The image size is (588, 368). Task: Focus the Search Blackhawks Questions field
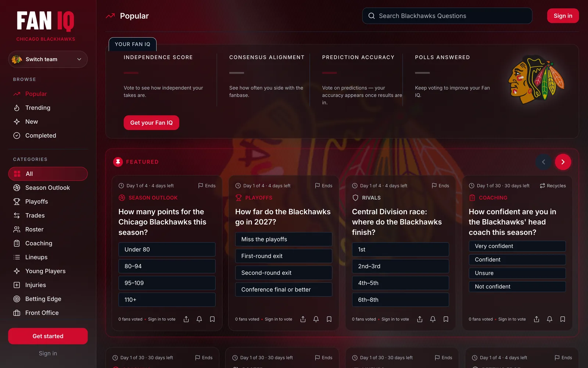447,16
